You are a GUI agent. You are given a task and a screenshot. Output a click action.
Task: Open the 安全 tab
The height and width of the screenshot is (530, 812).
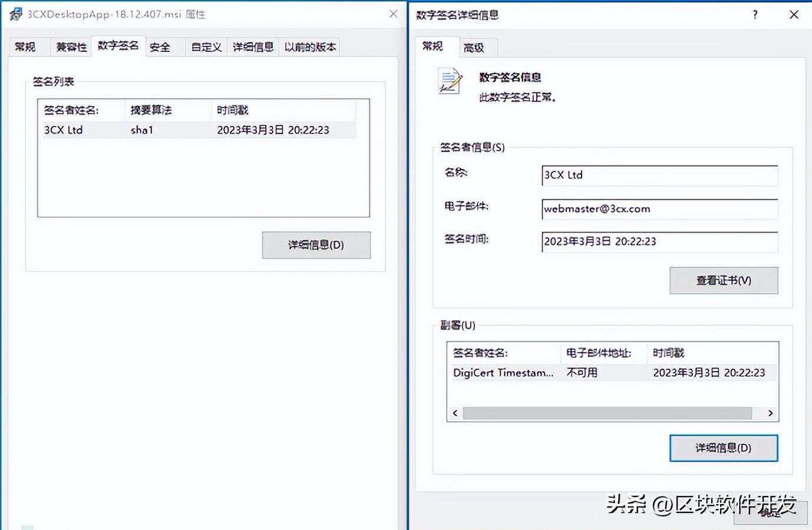pyautogui.click(x=160, y=47)
